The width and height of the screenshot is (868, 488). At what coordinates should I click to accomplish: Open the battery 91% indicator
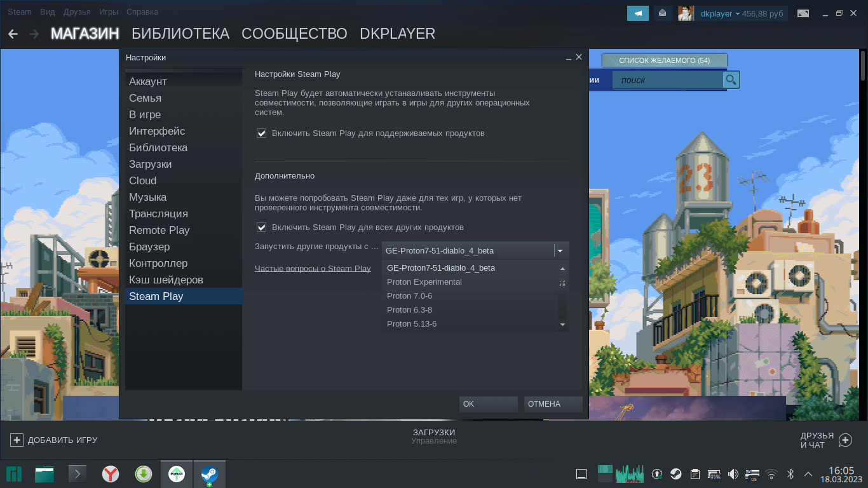pyautogui.click(x=714, y=474)
